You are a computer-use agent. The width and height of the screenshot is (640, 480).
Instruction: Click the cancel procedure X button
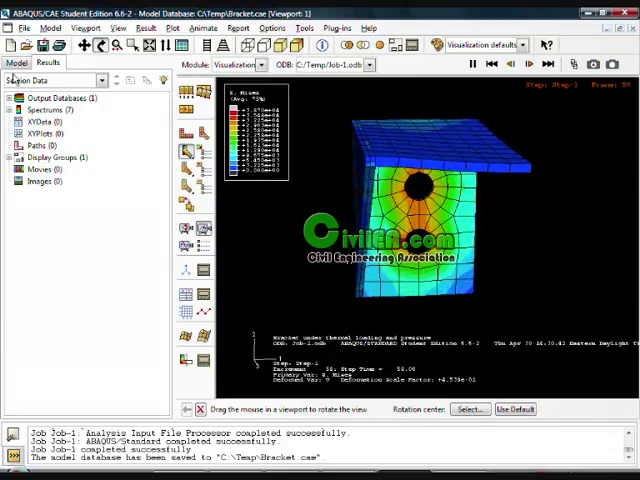point(200,409)
